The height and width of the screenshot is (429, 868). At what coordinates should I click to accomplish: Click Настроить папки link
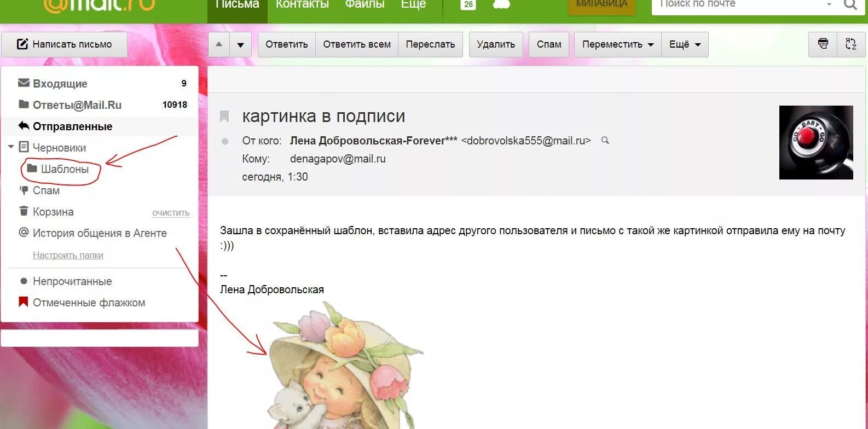(68, 255)
